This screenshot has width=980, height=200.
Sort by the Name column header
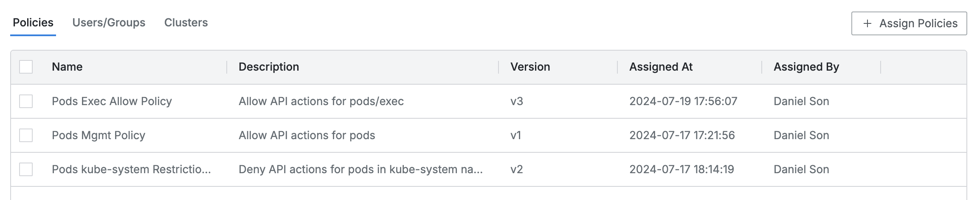(x=67, y=67)
